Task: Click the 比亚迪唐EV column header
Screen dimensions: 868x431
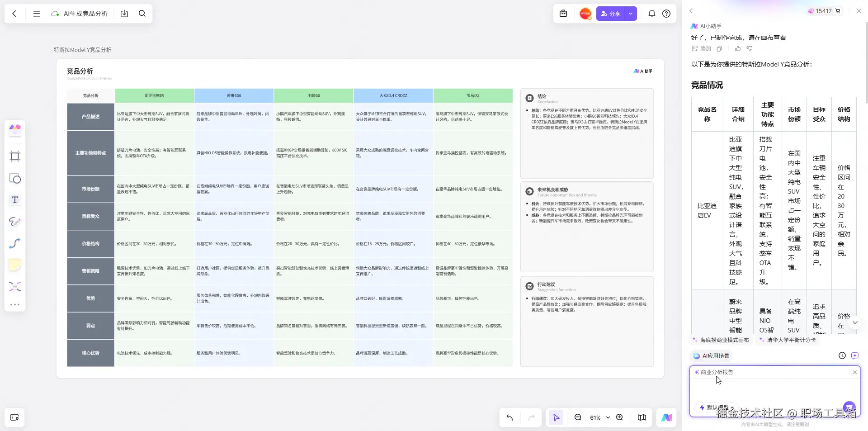Action: point(154,95)
